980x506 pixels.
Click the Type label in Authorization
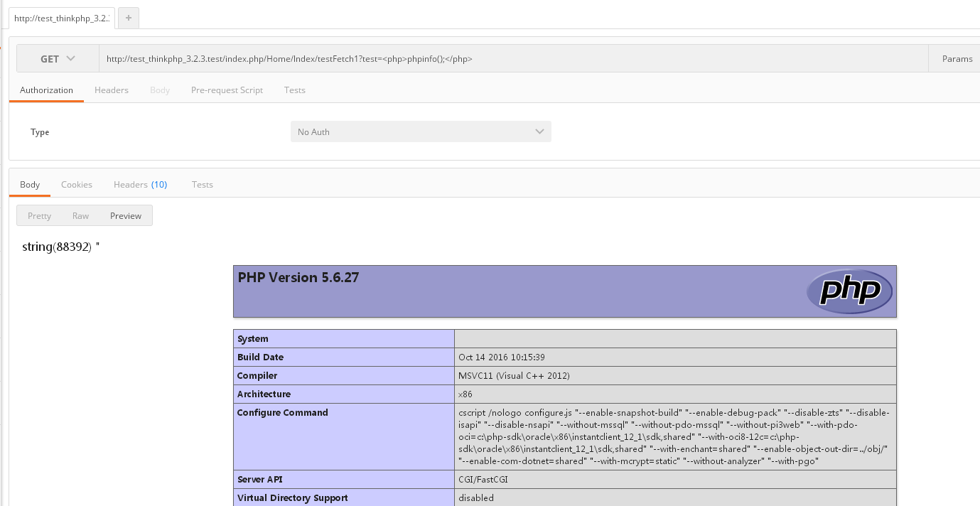coord(40,132)
